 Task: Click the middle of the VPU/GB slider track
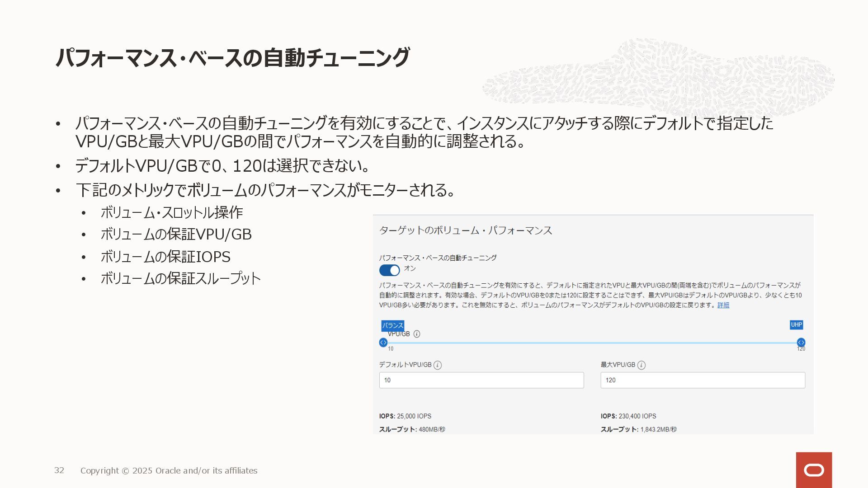(592, 343)
